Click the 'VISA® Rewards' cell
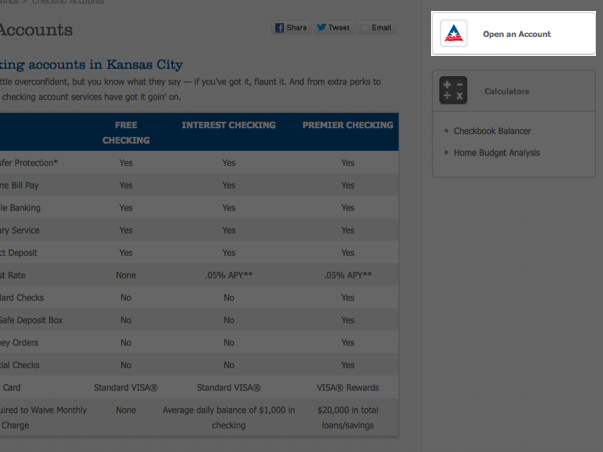This screenshot has height=452, width=603. [x=348, y=387]
